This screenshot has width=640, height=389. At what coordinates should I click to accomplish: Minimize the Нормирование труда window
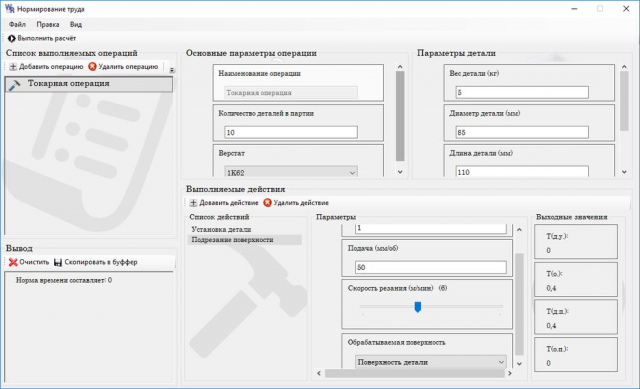pos(574,9)
